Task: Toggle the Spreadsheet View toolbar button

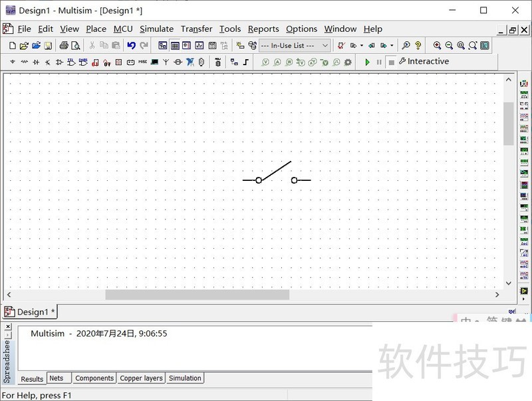Action: [x=175, y=46]
